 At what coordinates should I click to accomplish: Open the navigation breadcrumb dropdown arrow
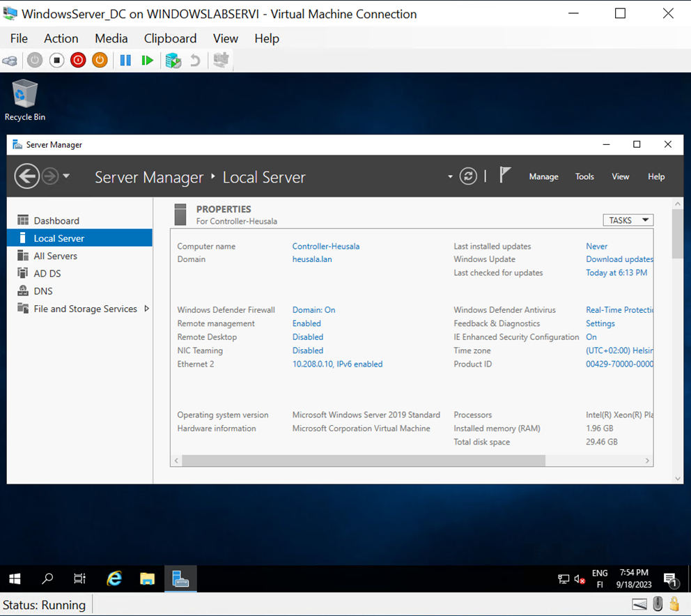pyautogui.click(x=449, y=176)
